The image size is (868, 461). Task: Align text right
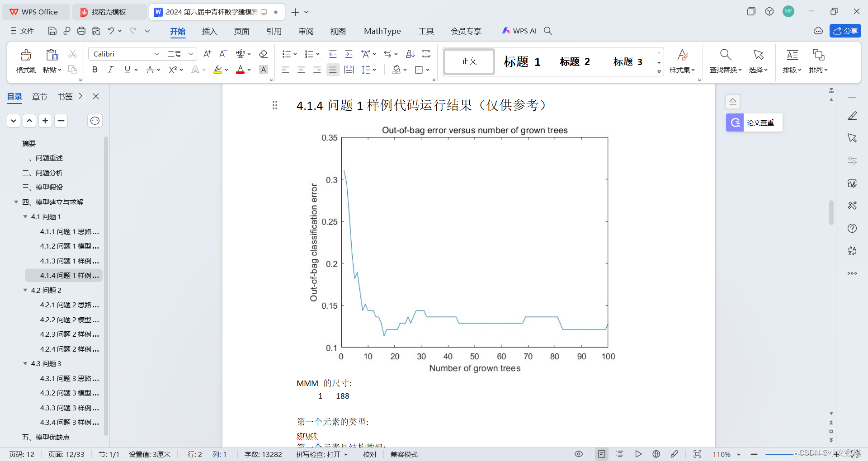coord(317,70)
